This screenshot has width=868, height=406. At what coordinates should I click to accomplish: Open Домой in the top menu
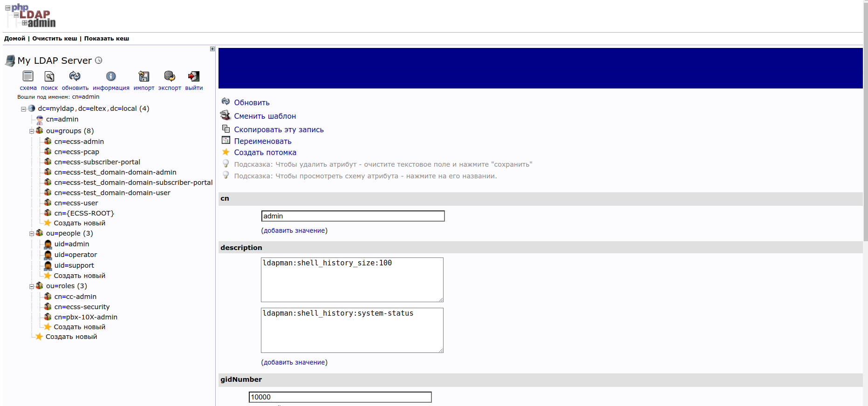(15, 39)
